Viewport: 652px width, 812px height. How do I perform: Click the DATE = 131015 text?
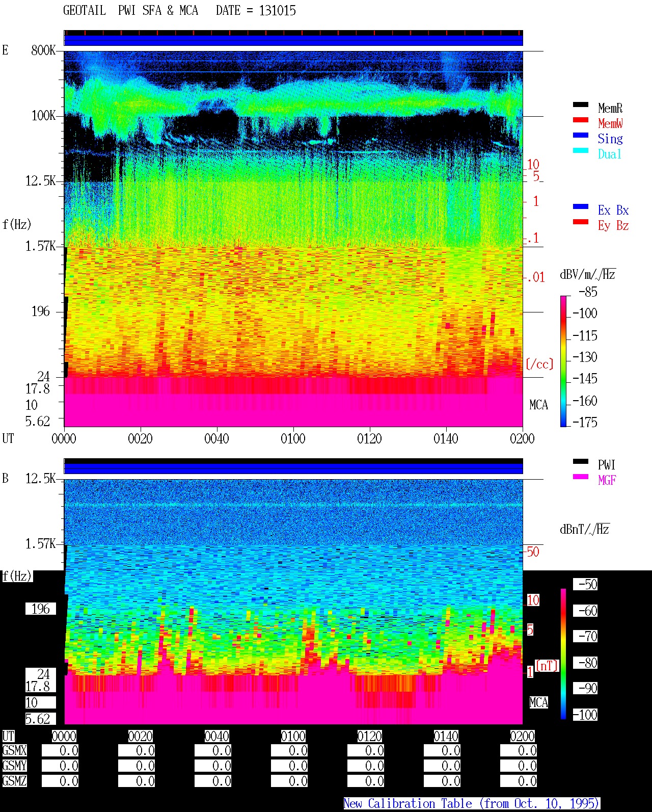(256, 11)
